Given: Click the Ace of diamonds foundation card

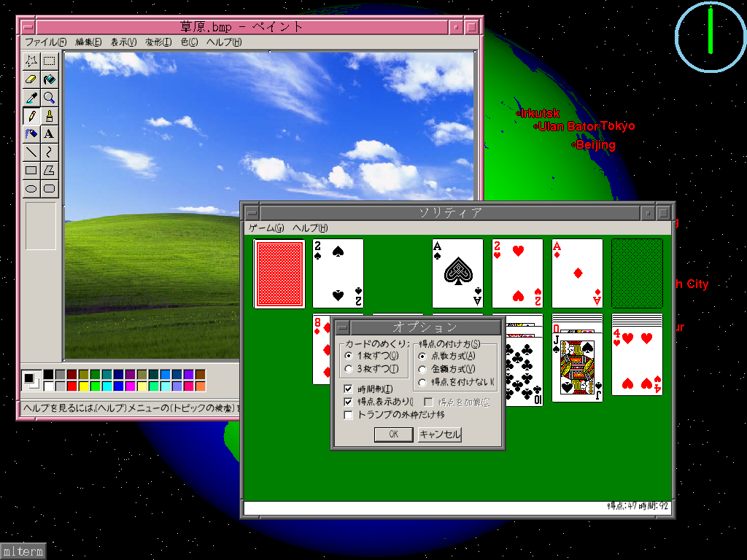Looking at the screenshot, I should (578, 274).
